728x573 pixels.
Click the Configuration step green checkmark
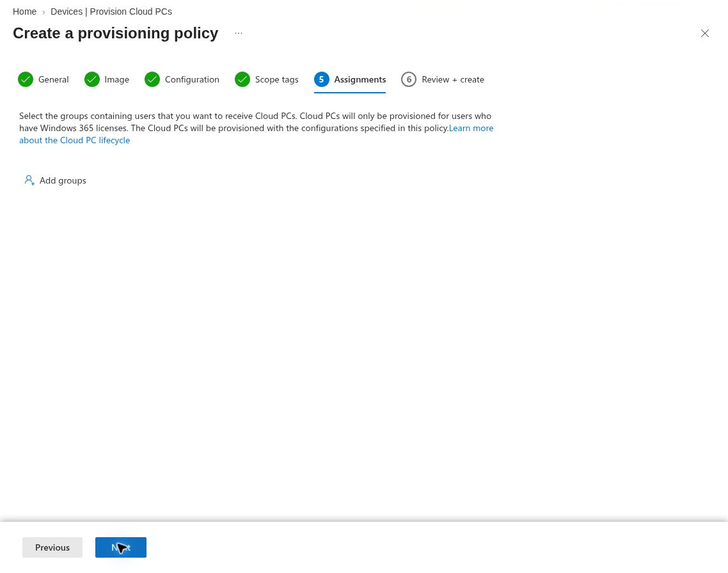click(152, 79)
